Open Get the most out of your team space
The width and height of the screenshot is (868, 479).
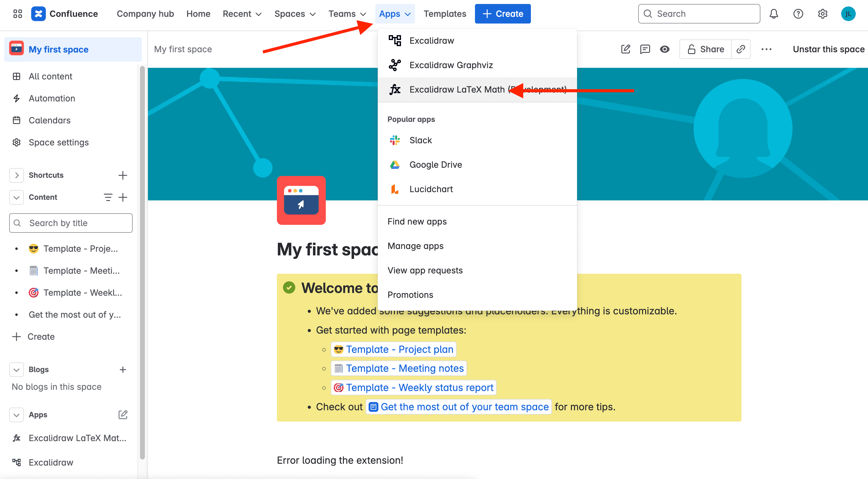point(458,407)
